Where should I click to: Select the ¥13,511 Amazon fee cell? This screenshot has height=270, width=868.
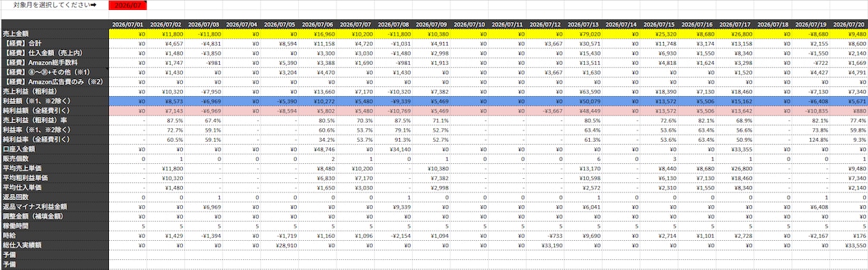[584, 63]
